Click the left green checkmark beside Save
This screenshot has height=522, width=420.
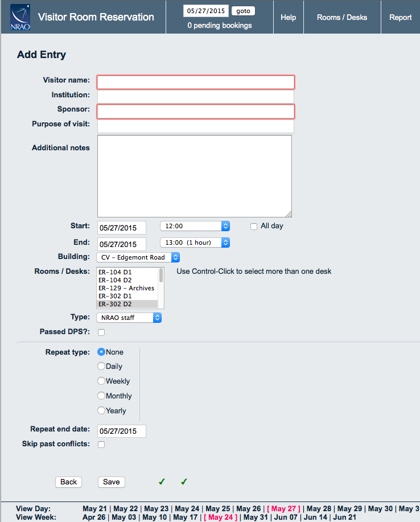tap(162, 482)
